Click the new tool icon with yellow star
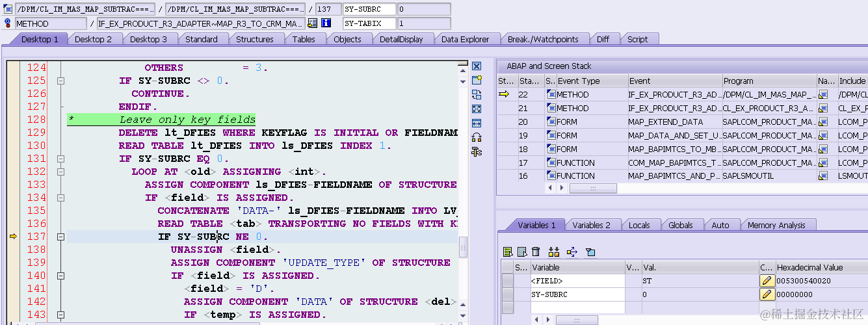 [x=477, y=81]
